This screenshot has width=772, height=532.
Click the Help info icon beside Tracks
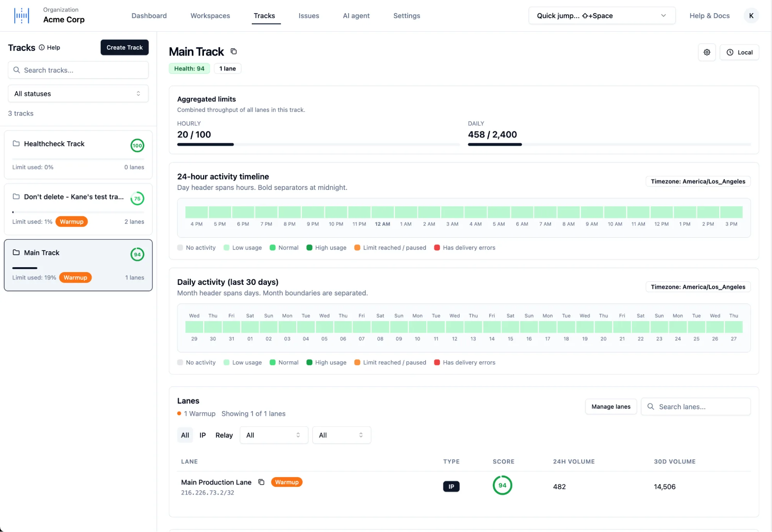[x=42, y=47]
